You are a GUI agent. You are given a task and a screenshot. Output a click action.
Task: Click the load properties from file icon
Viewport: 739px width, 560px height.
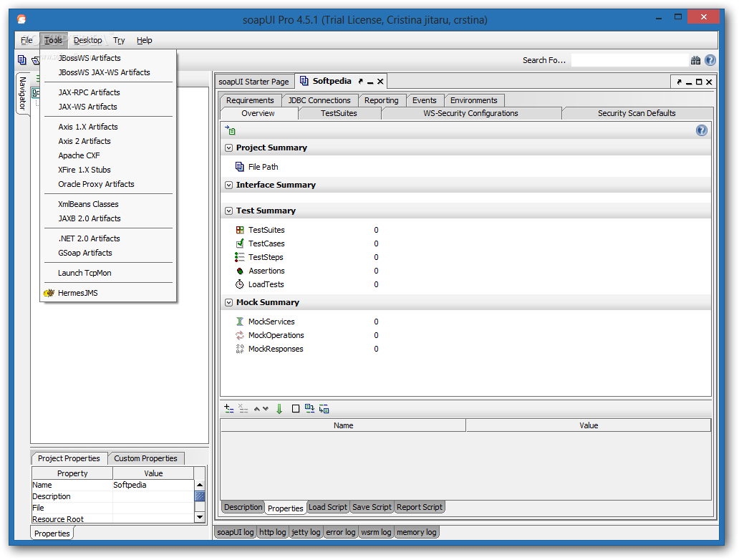pos(309,409)
